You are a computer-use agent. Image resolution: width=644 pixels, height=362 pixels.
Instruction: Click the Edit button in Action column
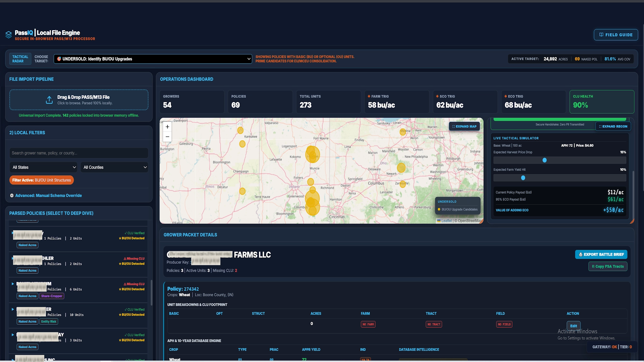574,326
